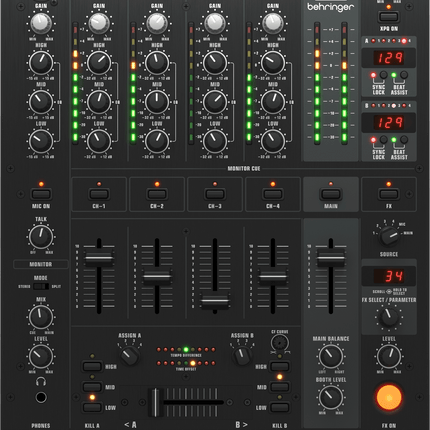Click the FX SOURCE selector knob
Image resolution: width=430 pixels, height=430 pixels.
point(389,236)
